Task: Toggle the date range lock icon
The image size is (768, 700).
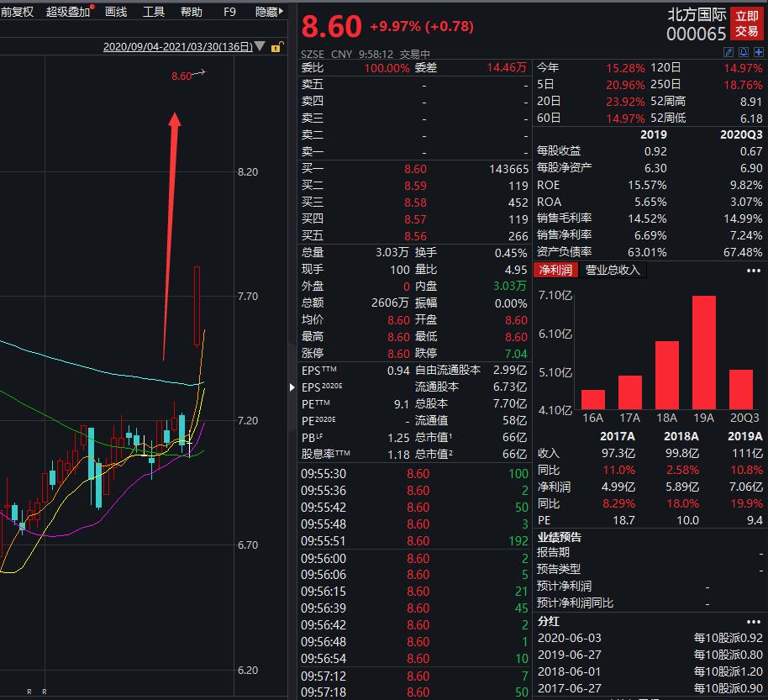Action: (x=276, y=47)
